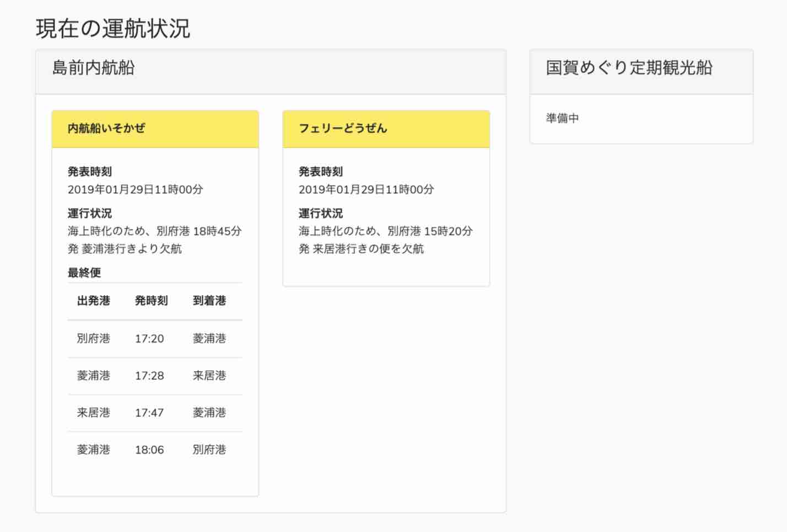Image resolution: width=787 pixels, height=532 pixels.
Task: Click the いそかぜ cancellation notice mentioning 18時45分
Action: pyautogui.click(x=154, y=240)
